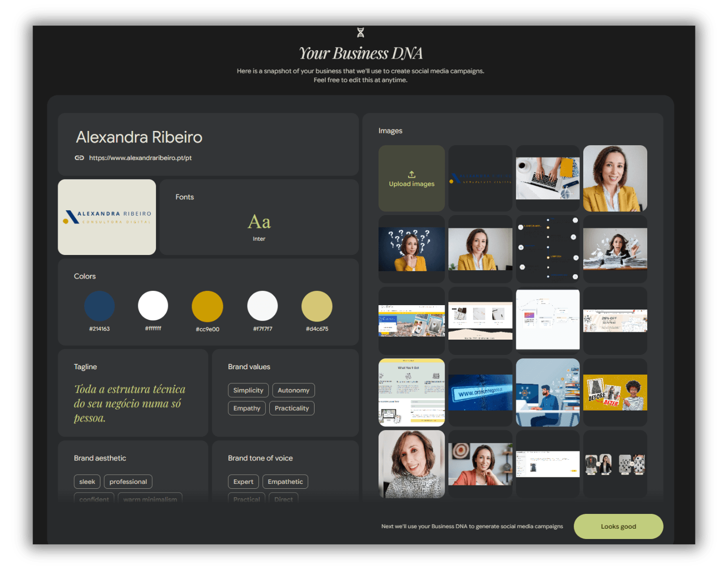Select the 25% OFF banner image

615,320
